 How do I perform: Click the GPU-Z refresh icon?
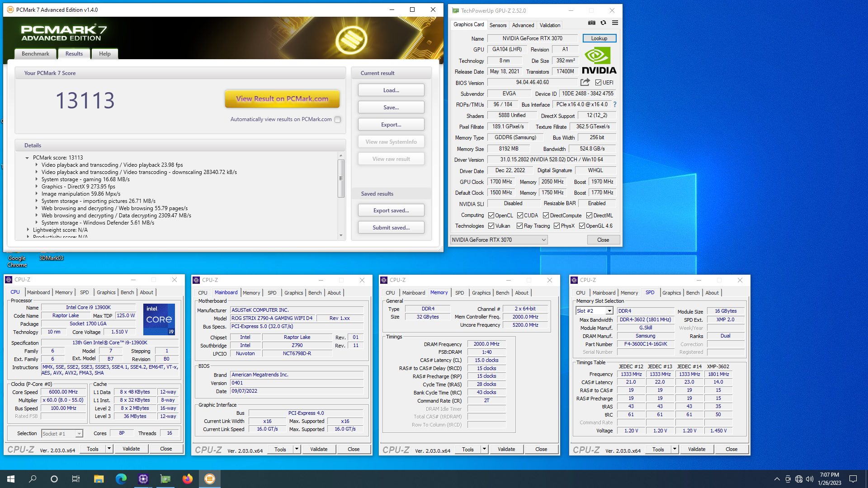tap(603, 23)
